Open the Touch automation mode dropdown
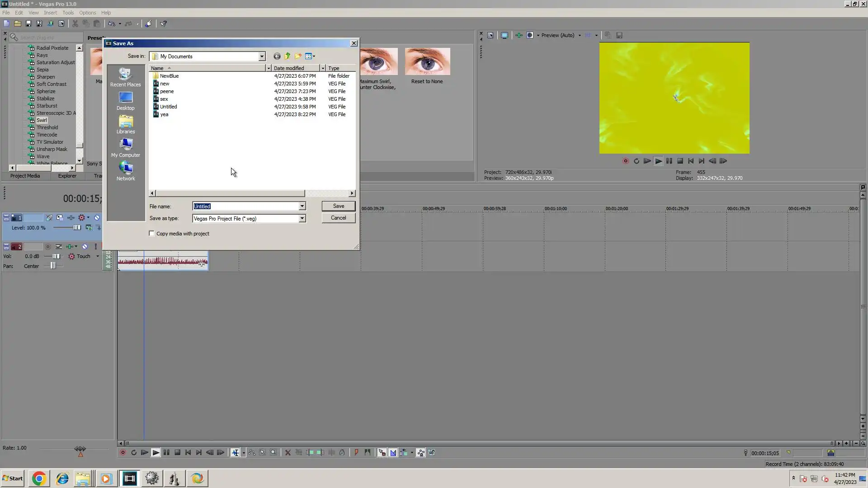Screen dimensions: 868x488 pos(97,256)
